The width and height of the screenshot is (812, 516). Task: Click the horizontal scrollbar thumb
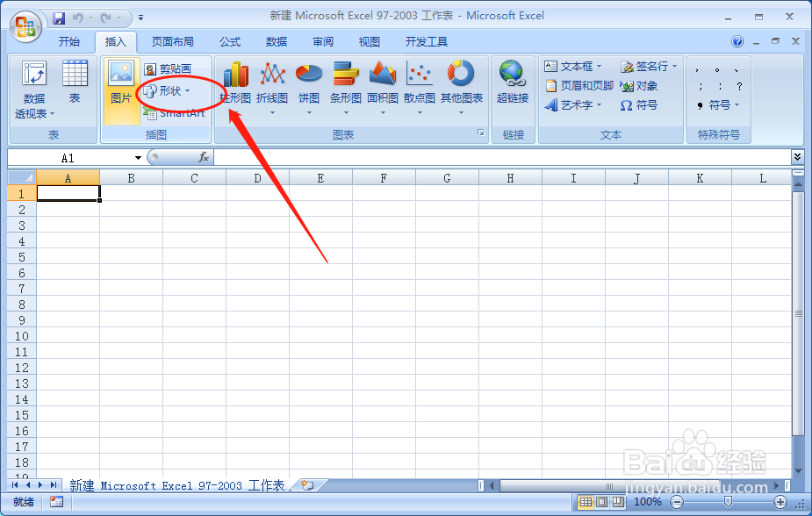pyautogui.click(x=609, y=485)
